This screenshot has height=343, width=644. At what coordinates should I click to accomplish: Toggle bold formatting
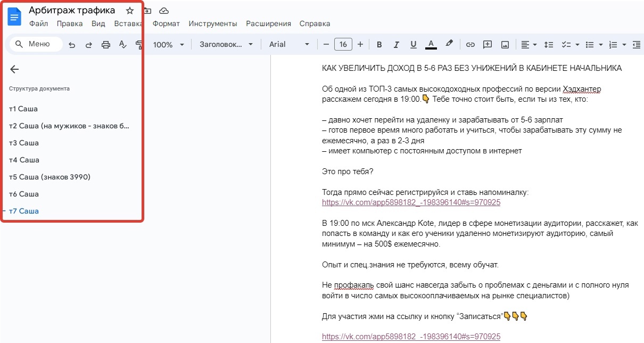coord(379,45)
